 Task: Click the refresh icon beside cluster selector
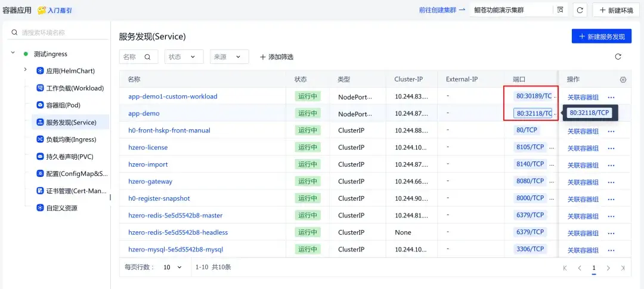[580, 10]
